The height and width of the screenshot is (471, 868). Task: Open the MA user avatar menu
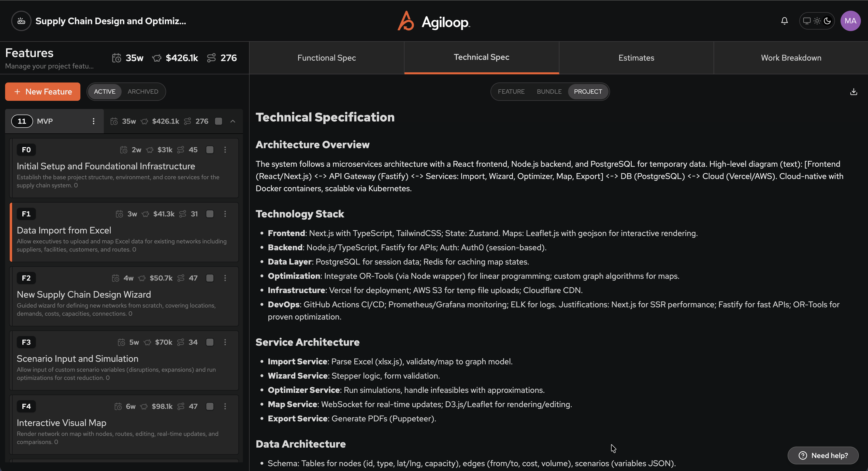[x=850, y=21]
